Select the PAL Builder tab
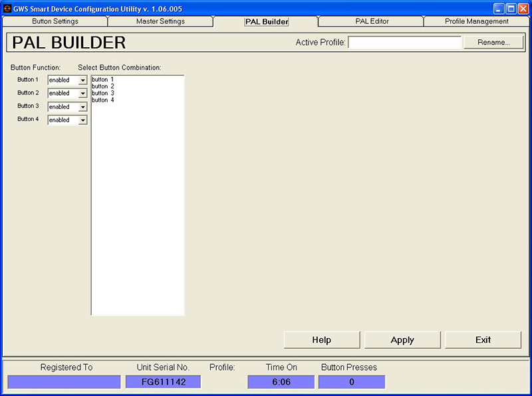The image size is (532, 396). tap(267, 22)
